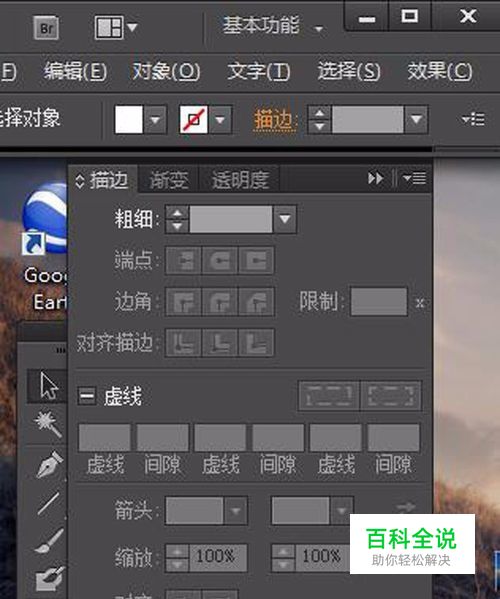Click the 限制 miter limit field
Viewport: 500px width, 599px height.
[379, 302]
